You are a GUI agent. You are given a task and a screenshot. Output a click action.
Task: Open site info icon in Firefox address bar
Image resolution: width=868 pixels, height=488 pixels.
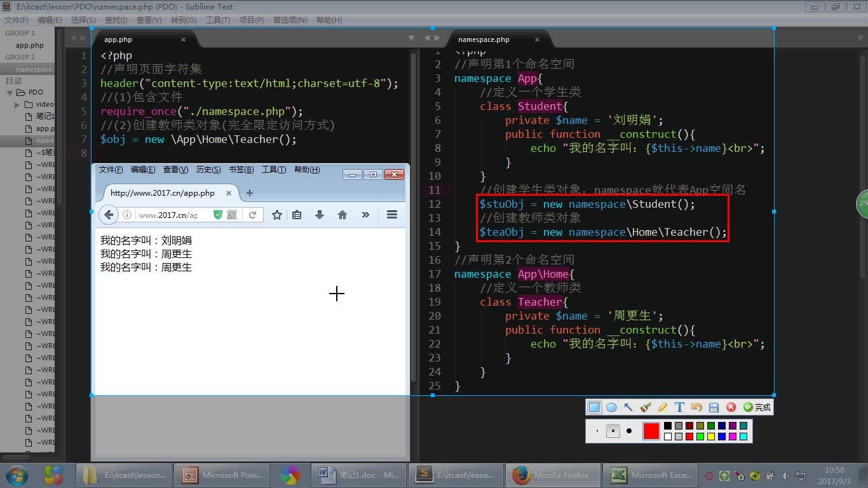(x=127, y=215)
